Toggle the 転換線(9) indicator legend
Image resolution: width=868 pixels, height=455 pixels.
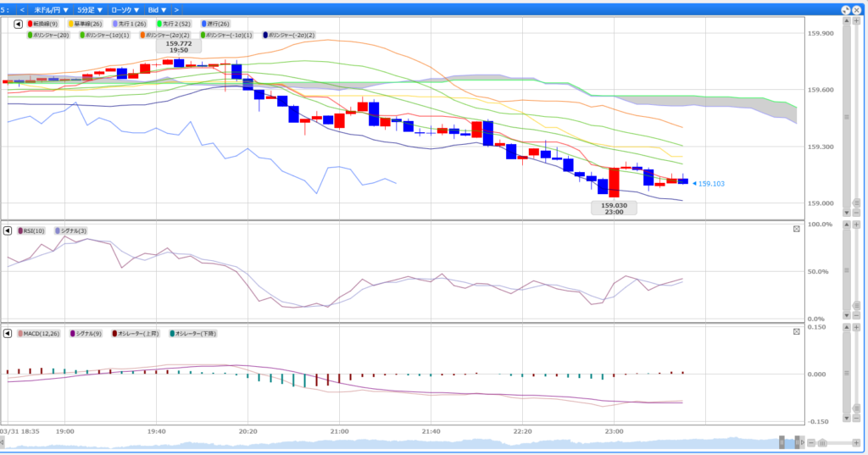[x=44, y=25]
